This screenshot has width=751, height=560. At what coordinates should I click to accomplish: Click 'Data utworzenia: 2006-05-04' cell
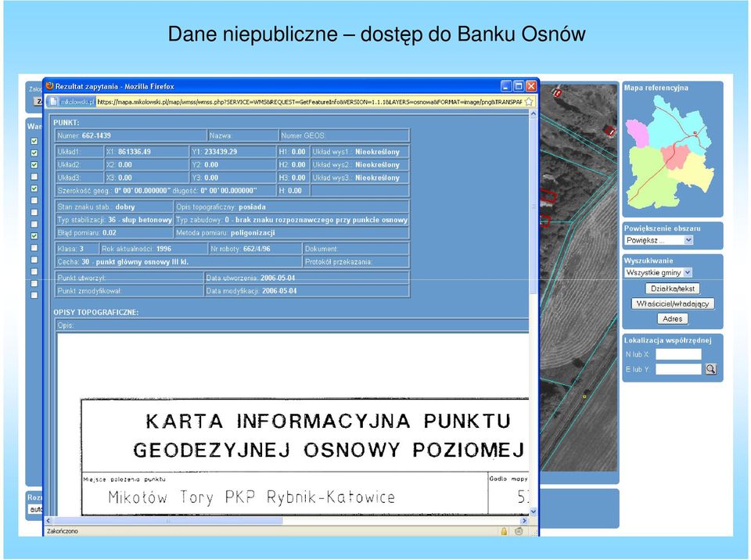(x=307, y=278)
